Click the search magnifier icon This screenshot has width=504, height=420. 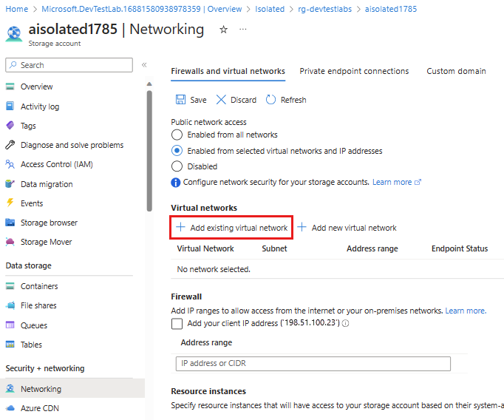click(x=13, y=65)
